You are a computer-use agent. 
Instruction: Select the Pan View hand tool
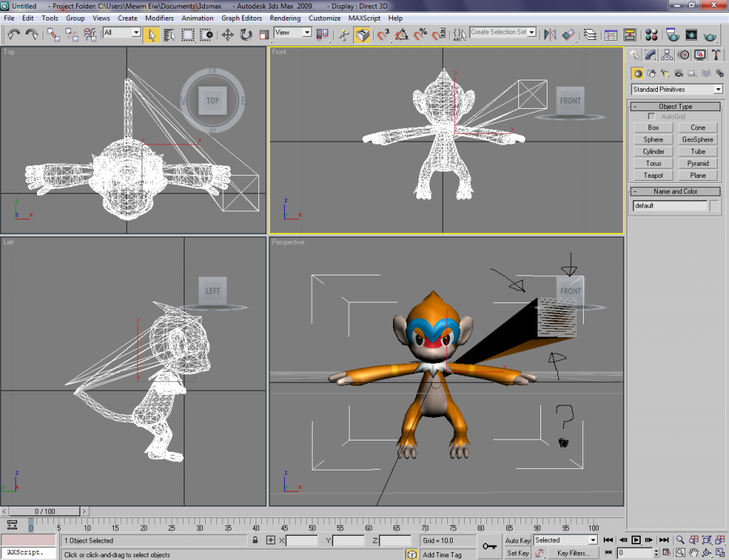click(693, 553)
